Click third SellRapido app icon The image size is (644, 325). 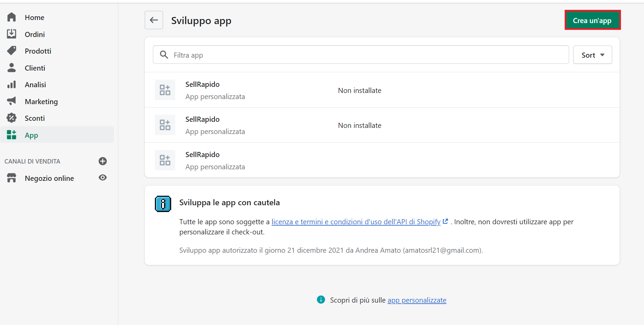point(165,160)
